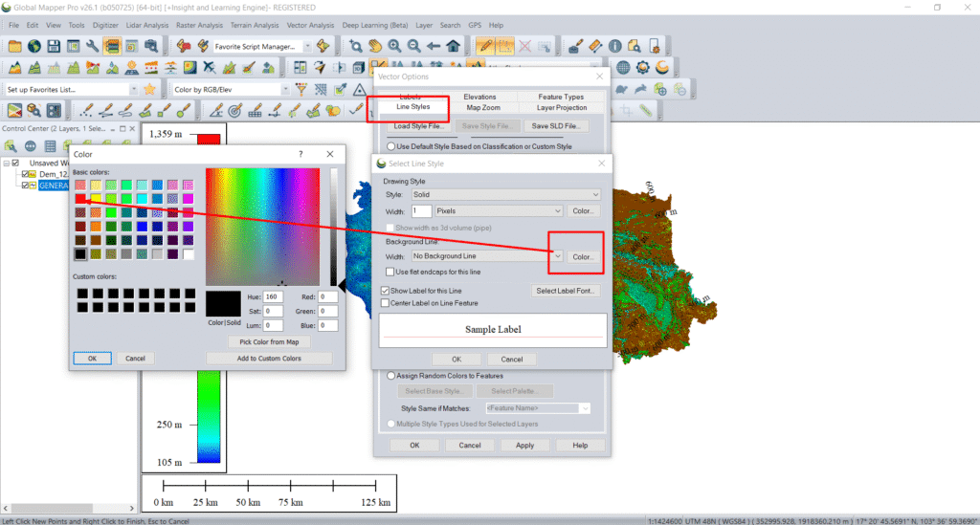Toggle Use flat endcaps for this line
The image size is (980, 525).
coord(390,273)
